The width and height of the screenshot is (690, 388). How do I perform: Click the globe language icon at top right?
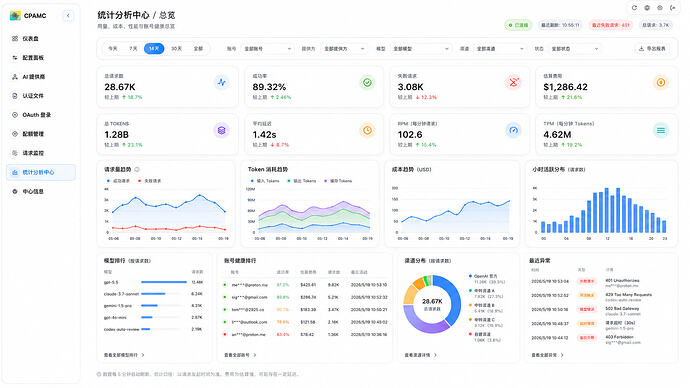pyautogui.click(x=647, y=7)
